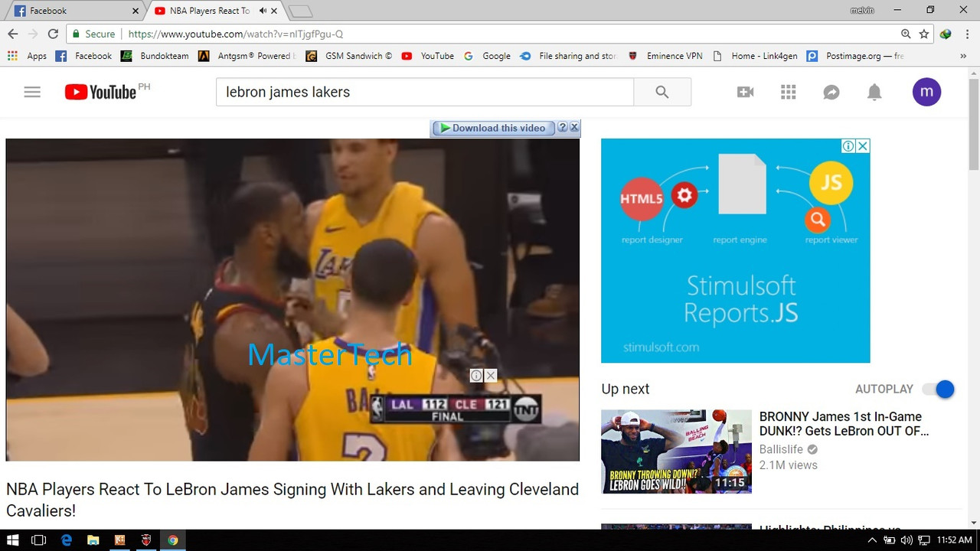The width and height of the screenshot is (980, 551).
Task: Open the Apps bookmark
Action: point(28,56)
